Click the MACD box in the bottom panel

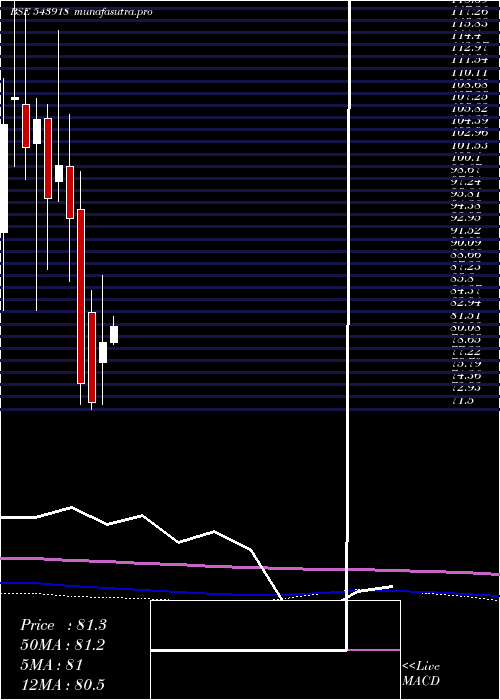[x=275, y=650]
